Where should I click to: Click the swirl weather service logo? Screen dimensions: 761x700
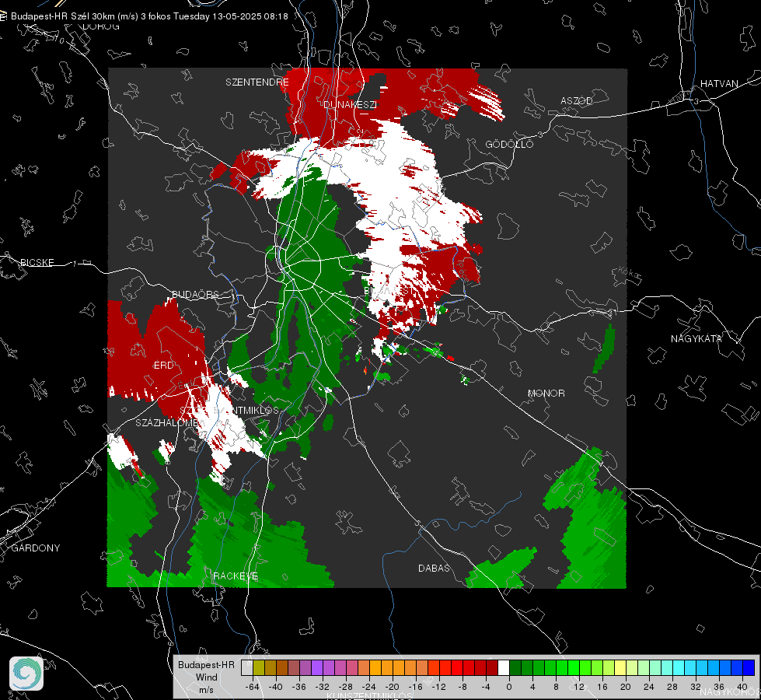tap(26, 674)
